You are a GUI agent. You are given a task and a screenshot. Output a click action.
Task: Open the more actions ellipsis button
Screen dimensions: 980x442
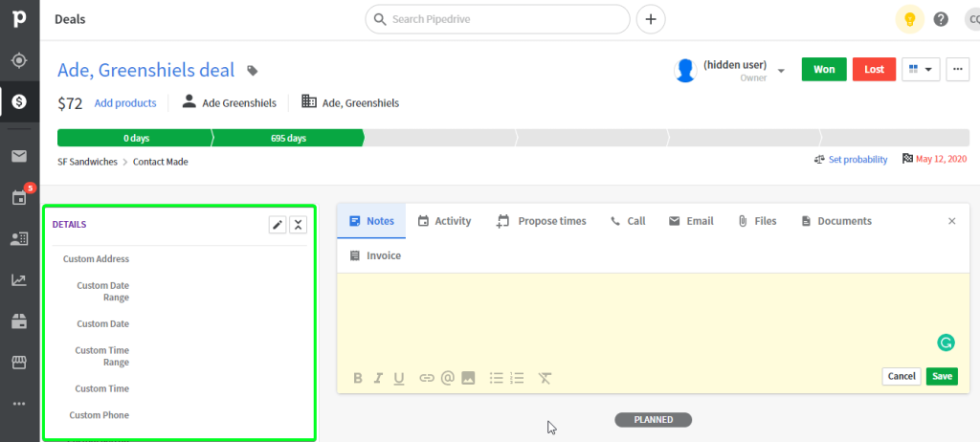pos(957,70)
